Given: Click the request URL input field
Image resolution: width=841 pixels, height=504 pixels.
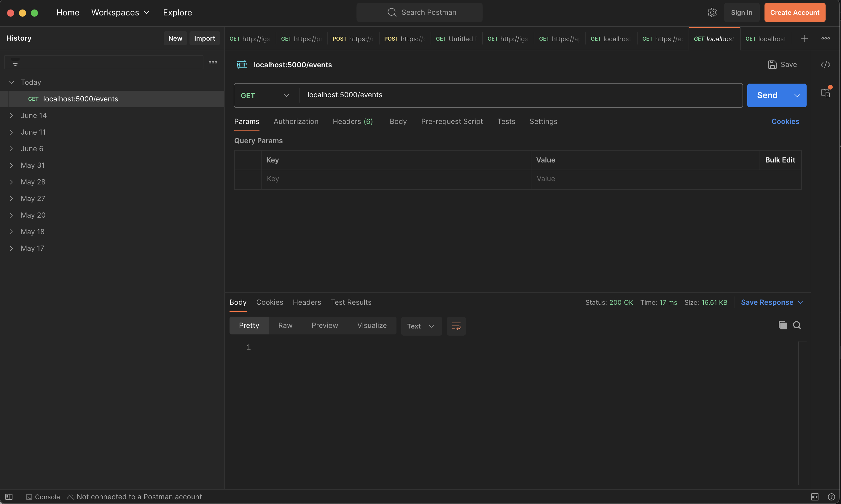Looking at the screenshot, I should tap(509, 95).
